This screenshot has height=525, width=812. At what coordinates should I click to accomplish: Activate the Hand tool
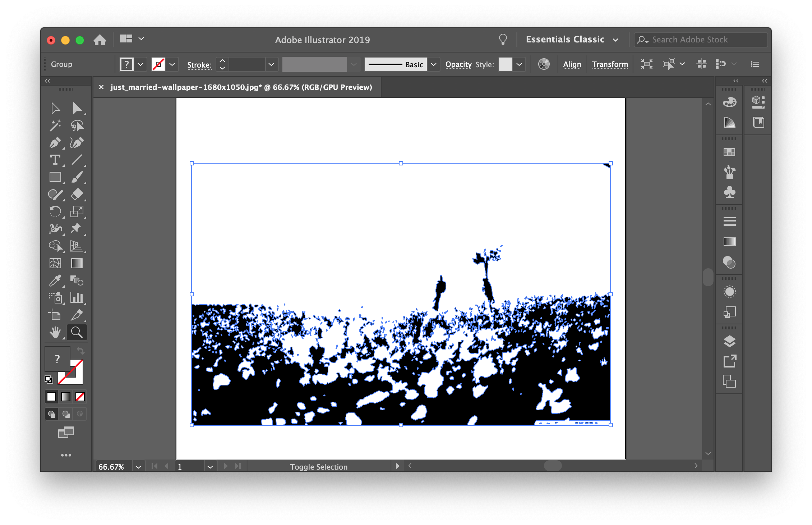(x=55, y=333)
